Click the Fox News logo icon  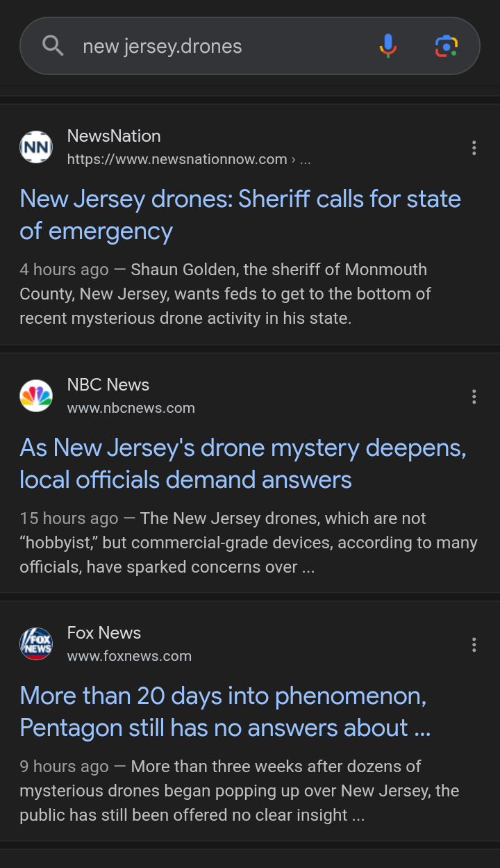point(36,644)
